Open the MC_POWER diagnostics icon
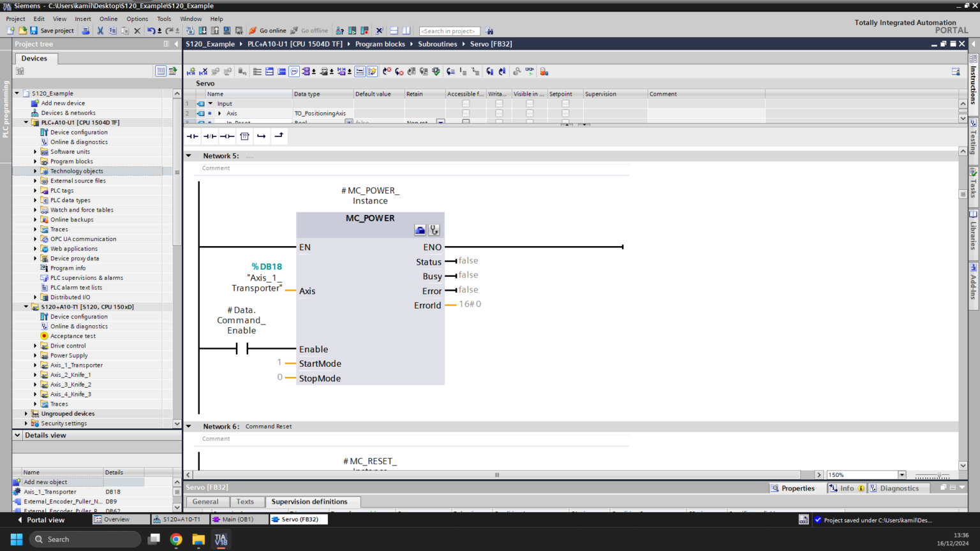The width and height of the screenshot is (980, 551). [x=434, y=230]
